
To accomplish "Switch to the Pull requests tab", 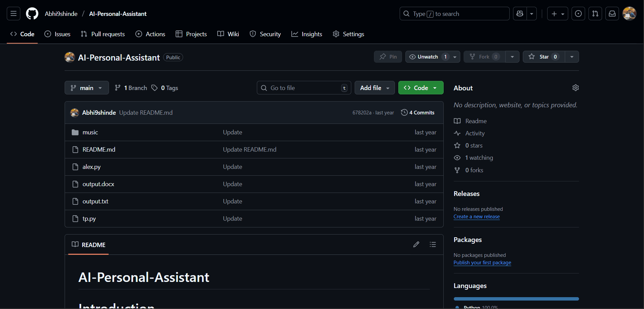I will click(103, 34).
